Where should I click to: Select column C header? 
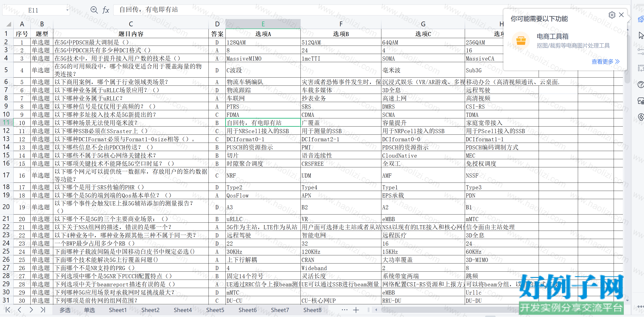[x=131, y=24]
